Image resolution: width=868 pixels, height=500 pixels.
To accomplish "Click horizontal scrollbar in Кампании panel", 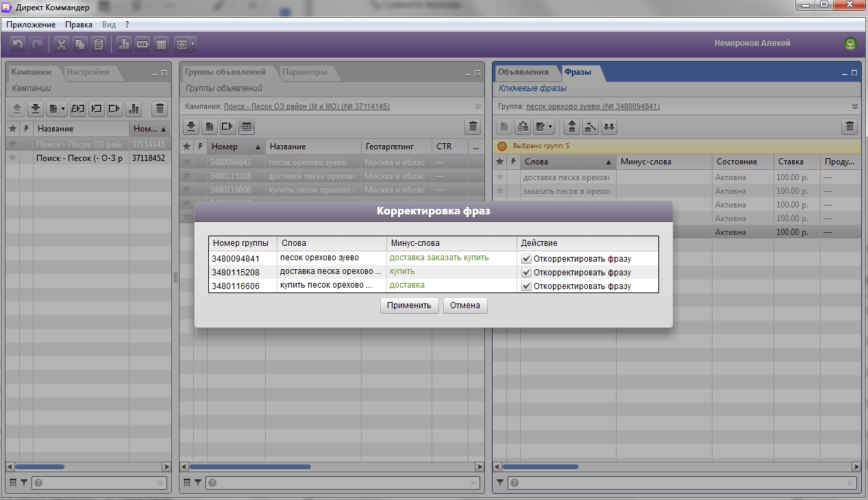I will [x=88, y=466].
